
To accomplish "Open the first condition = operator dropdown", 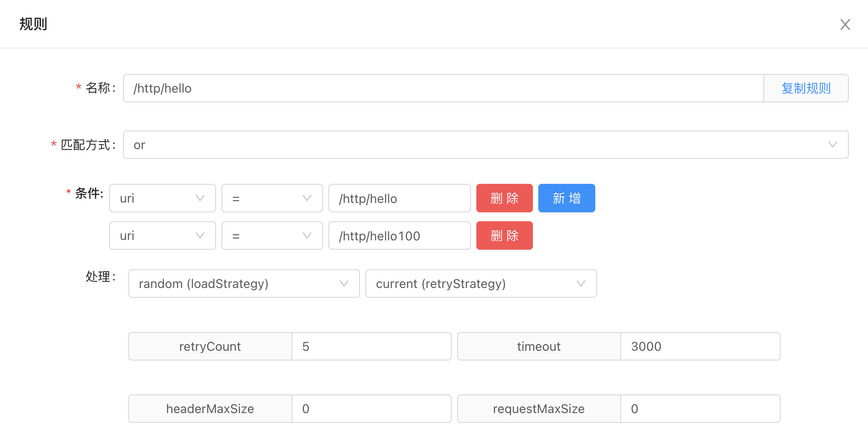I will pyautogui.click(x=272, y=198).
